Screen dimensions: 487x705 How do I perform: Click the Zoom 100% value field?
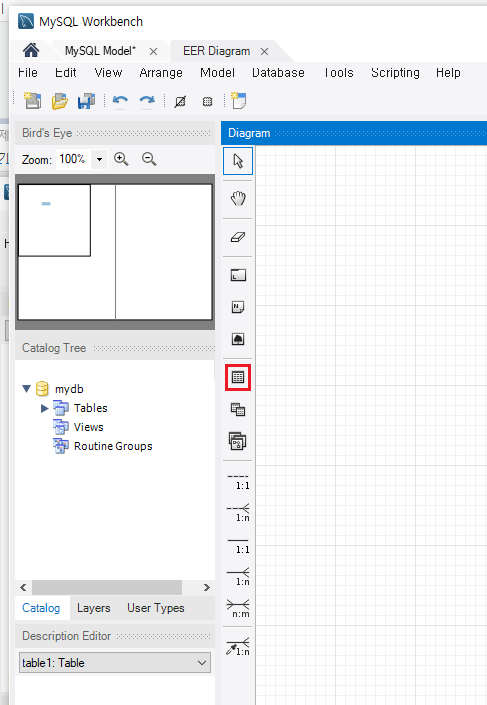tap(73, 159)
